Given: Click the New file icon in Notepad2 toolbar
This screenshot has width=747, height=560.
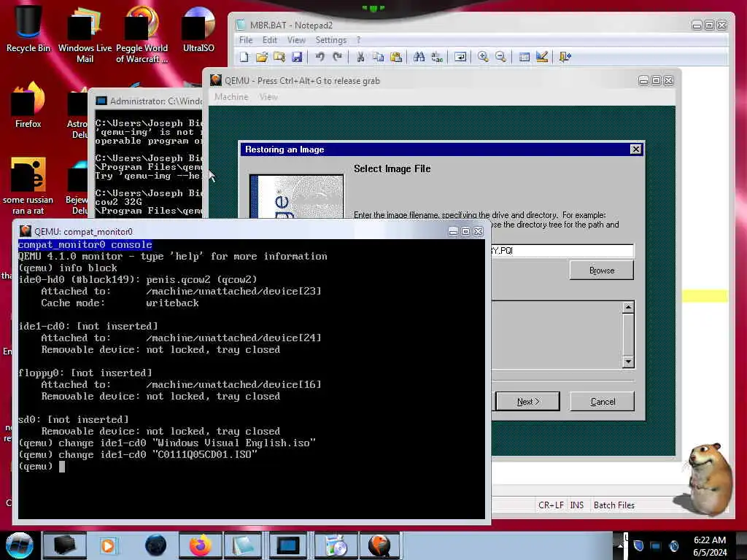Looking at the screenshot, I should click(244, 57).
